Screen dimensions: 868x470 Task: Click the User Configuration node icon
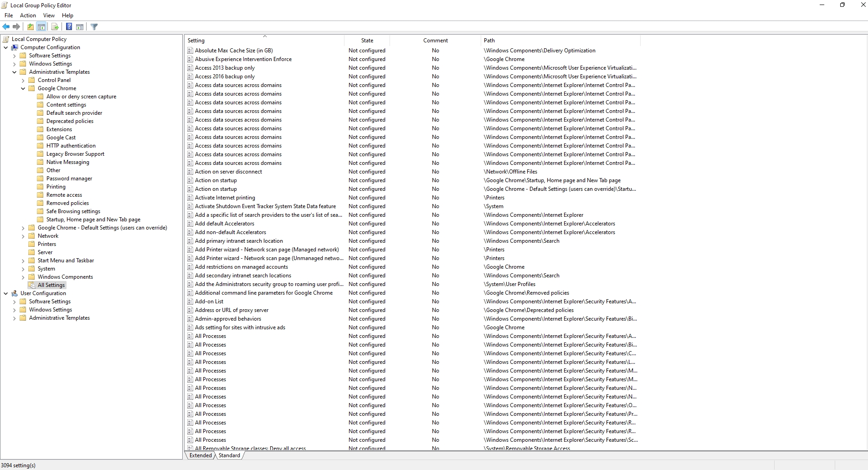[15, 293]
